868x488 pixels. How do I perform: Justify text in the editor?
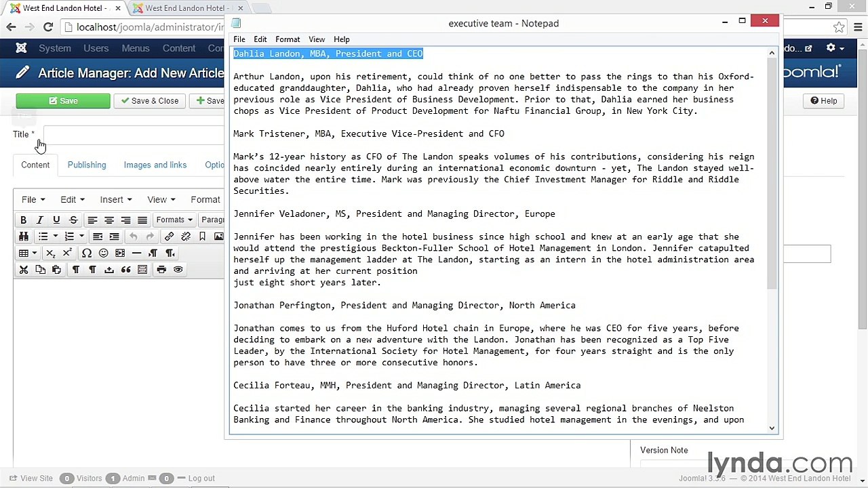tap(142, 220)
